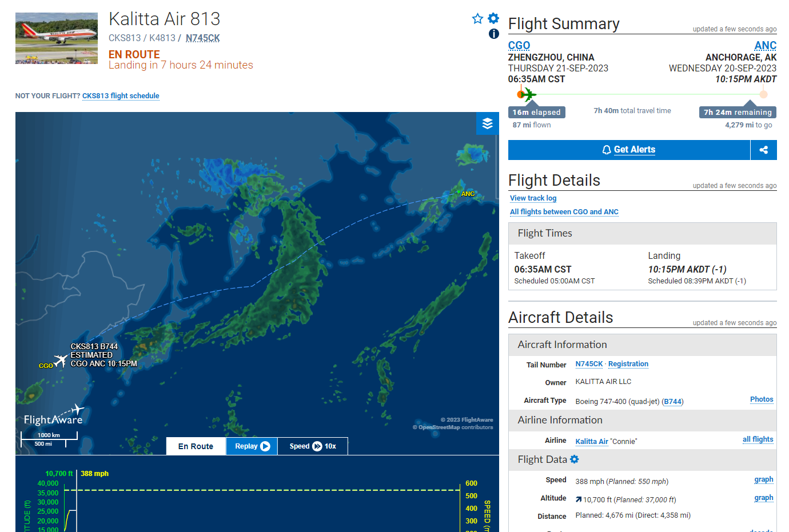
Task: Click the Get Alerts button
Action: tap(629, 150)
